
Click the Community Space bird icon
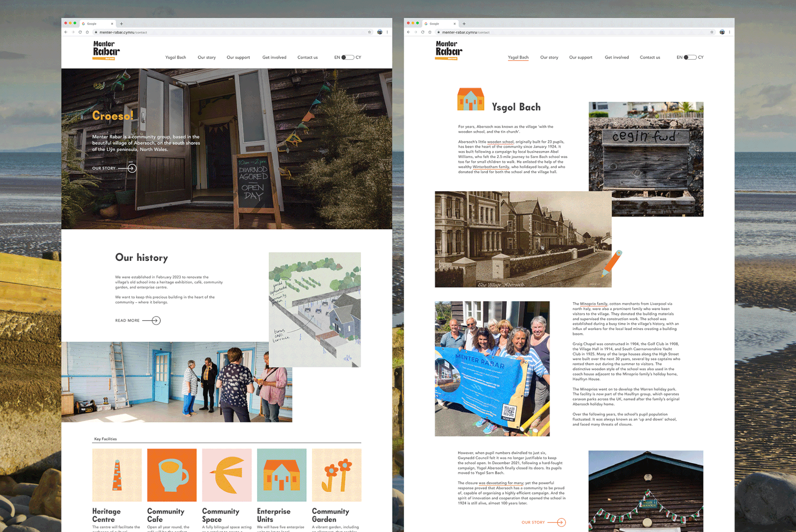tap(227, 475)
